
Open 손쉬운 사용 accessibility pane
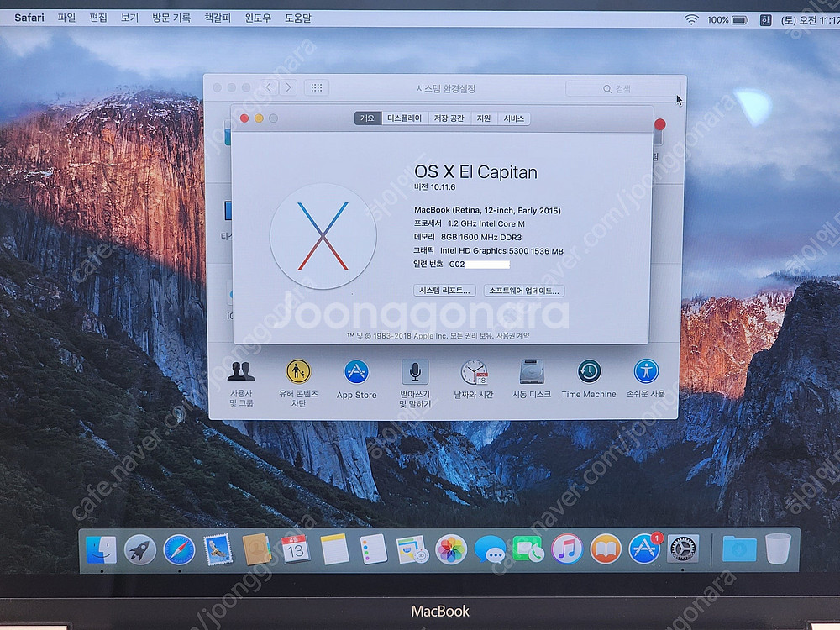tap(645, 380)
